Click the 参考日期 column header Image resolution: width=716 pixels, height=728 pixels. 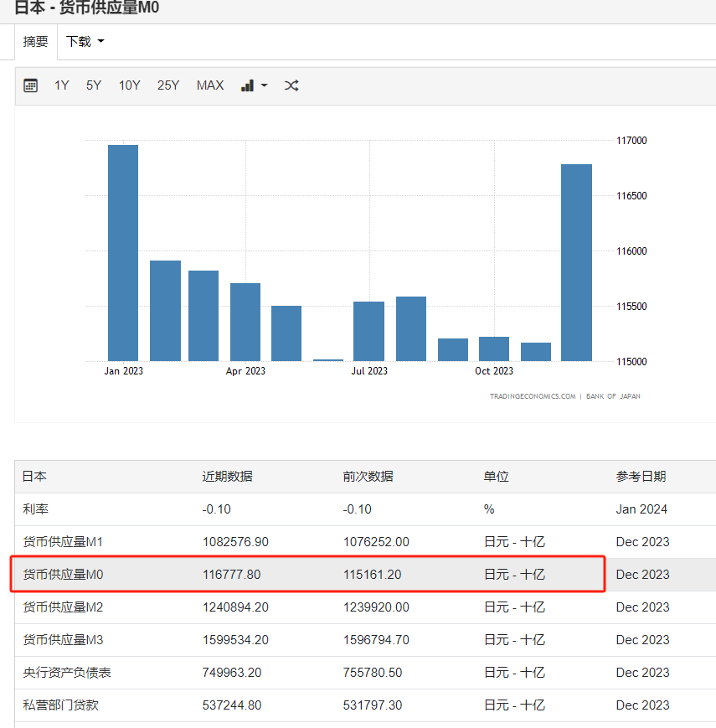641,477
